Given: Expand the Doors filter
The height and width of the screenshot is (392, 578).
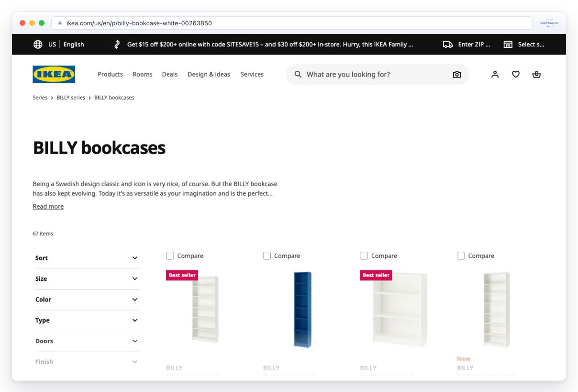Looking at the screenshot, I should [87, 341].
